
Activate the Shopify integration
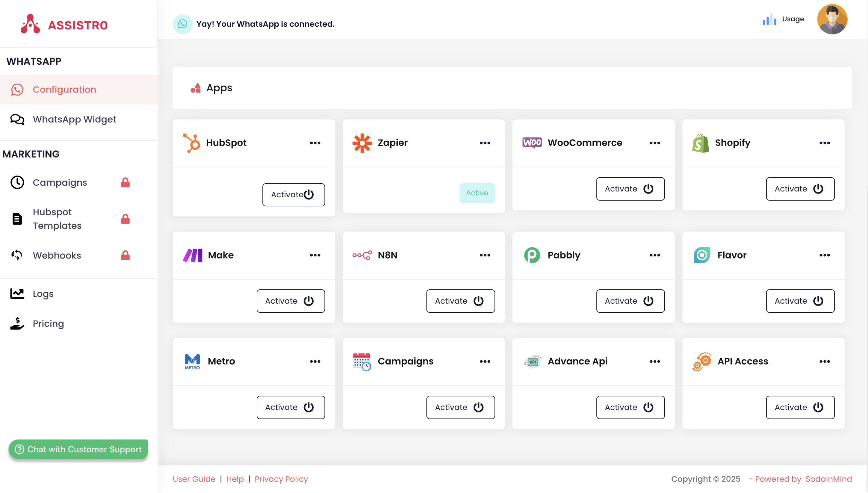(800, 189)
